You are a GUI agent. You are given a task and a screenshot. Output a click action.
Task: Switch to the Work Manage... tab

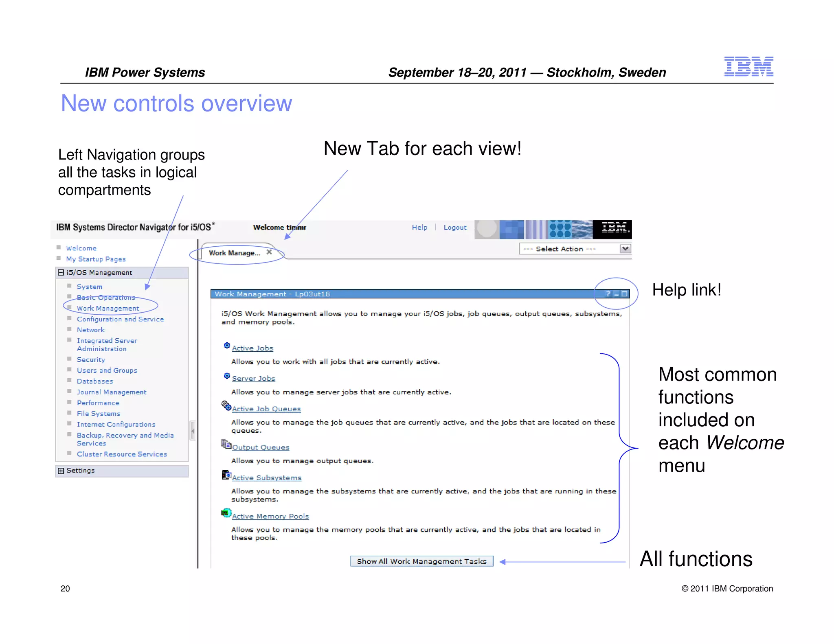coord(234,253)
